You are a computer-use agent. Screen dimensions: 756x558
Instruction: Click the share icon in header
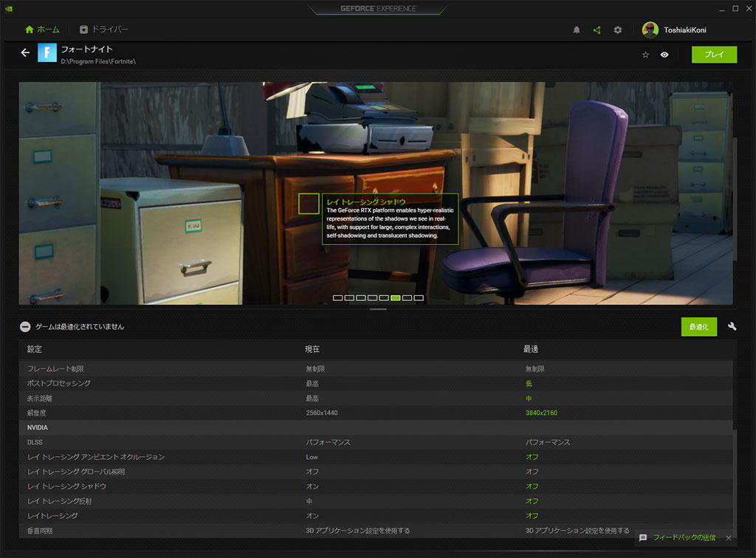[597, 30]
